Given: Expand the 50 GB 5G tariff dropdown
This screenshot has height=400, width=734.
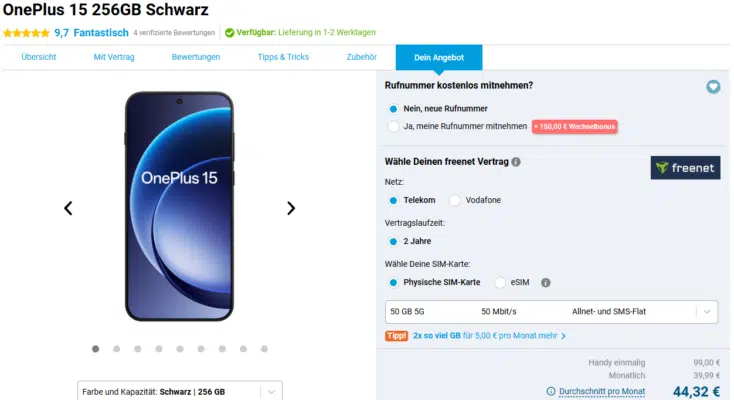Looking at the screenshot, I should (x=551, y=312).
